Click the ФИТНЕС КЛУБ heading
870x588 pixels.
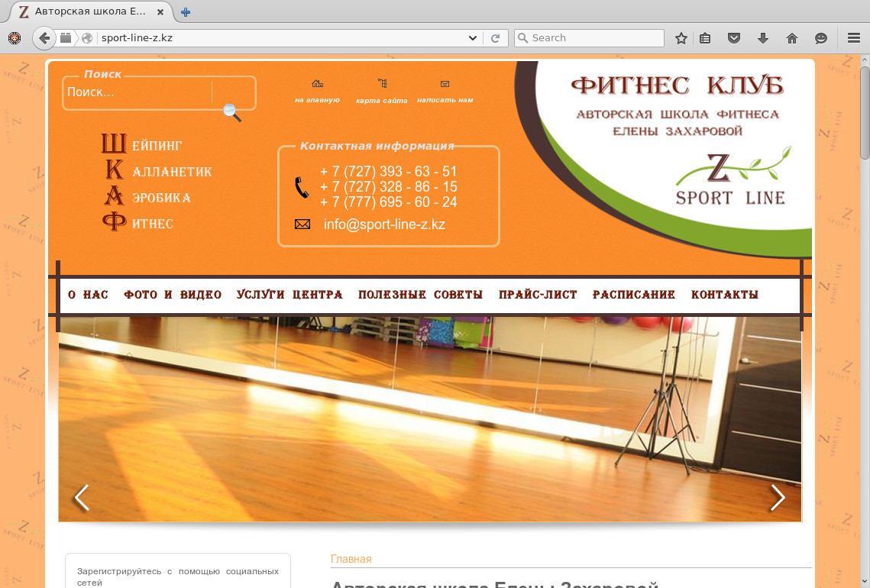(x=677, y=86)
